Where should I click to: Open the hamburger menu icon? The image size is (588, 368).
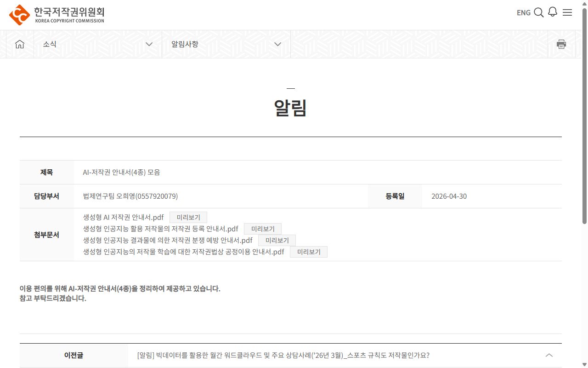567,12
